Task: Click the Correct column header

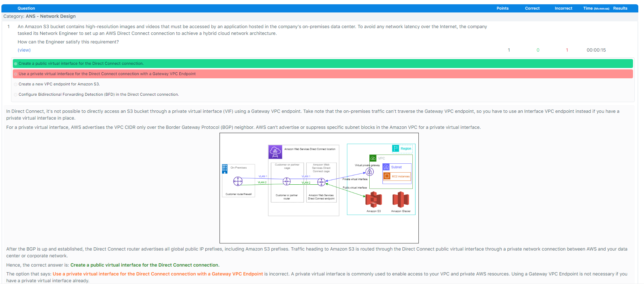Action: [x=532, y=8]
